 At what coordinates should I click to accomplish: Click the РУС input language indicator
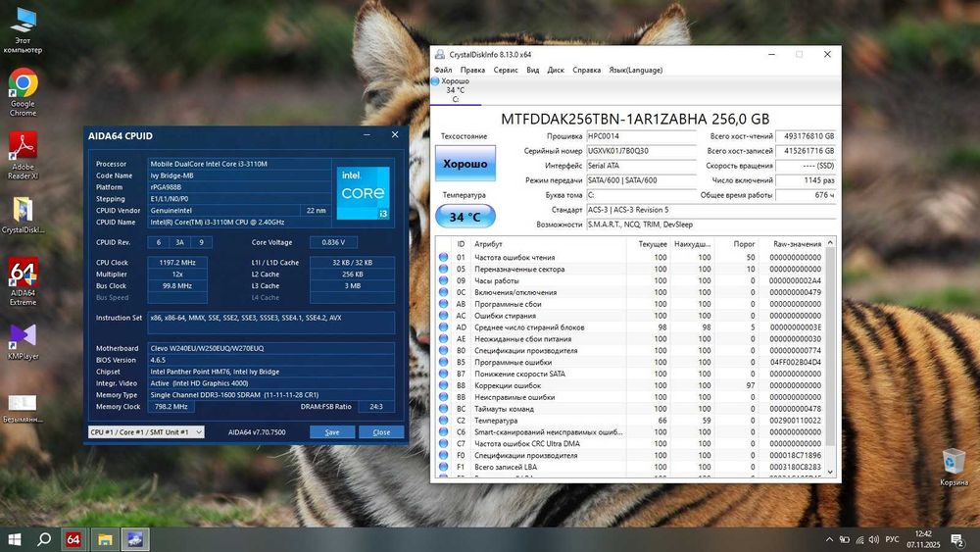pyautogui.click(x=892, y=539)
